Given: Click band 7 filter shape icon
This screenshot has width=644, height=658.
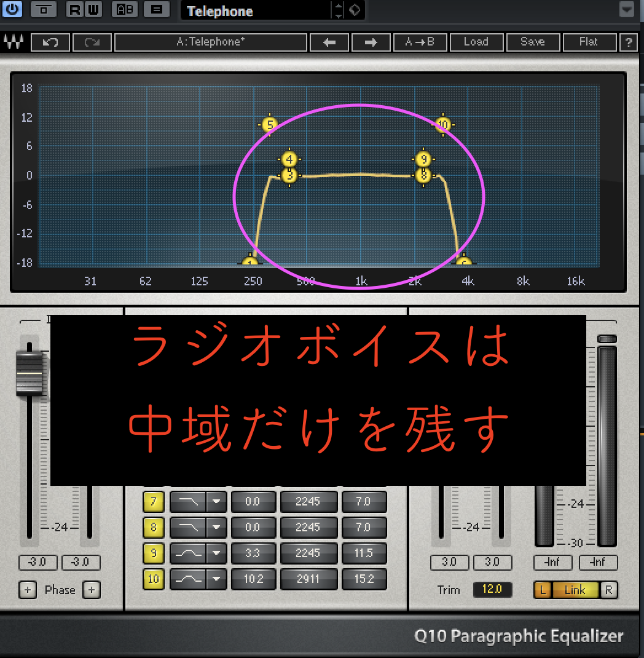Looking at the screenshot, I should click(x=188, y=501).
